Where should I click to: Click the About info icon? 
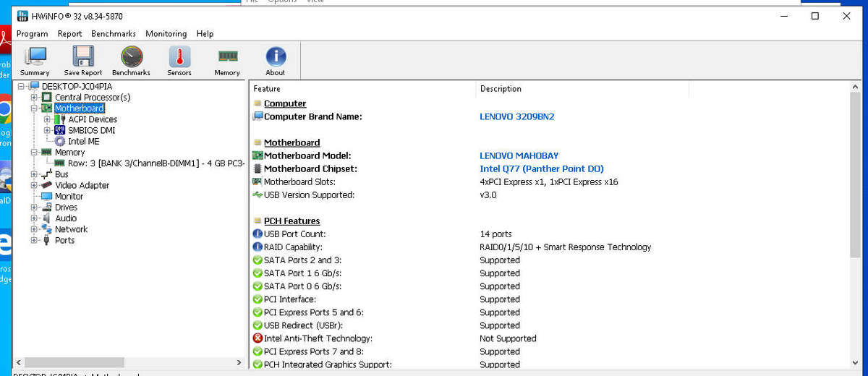pos(276,61)
